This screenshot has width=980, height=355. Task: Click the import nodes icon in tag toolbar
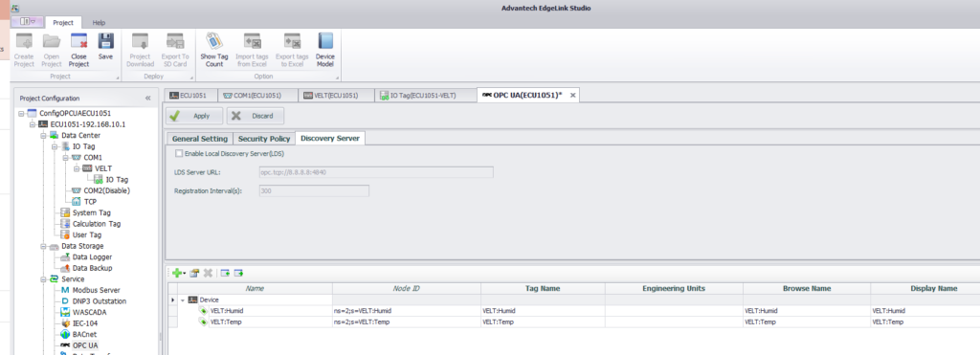[x=225, y=273]
